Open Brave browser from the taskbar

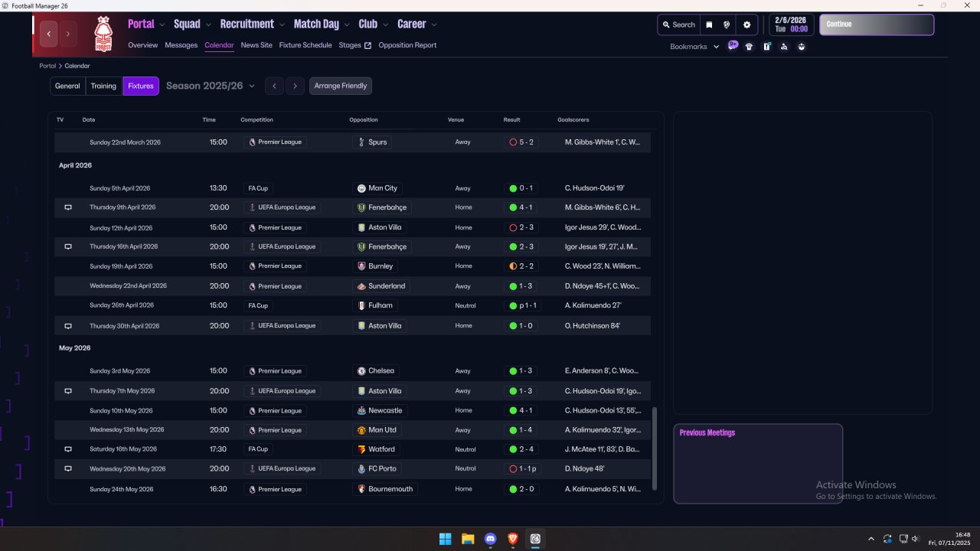[513, 539]
